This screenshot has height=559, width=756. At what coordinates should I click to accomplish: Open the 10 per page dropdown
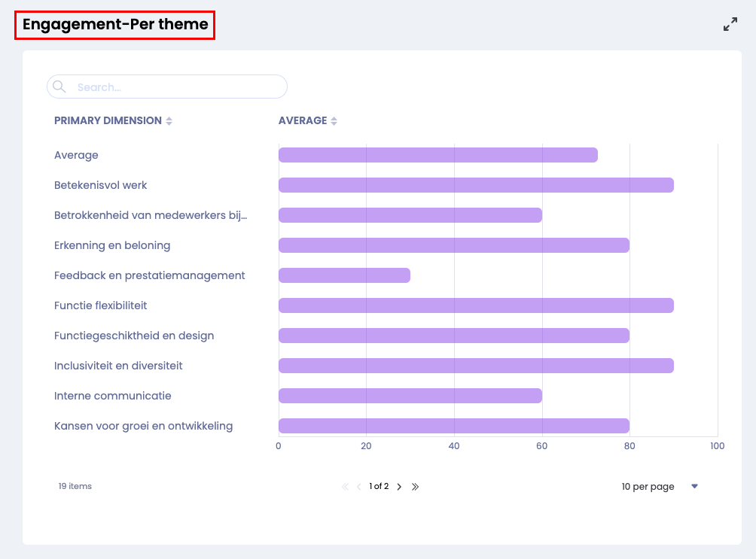[x=648, y=487]
